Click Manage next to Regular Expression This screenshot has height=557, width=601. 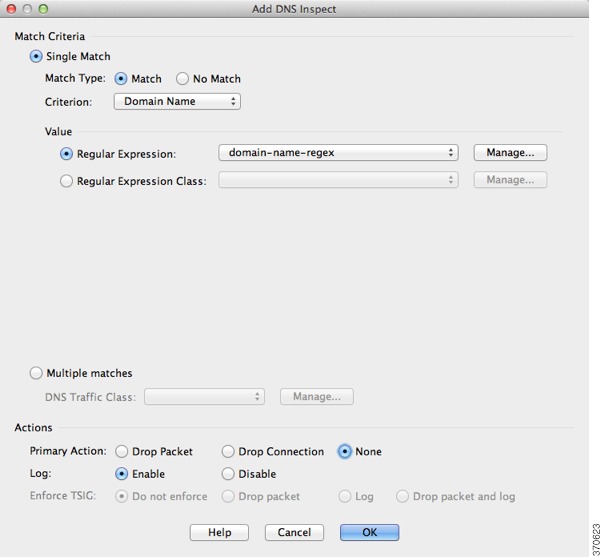point(510,153)
